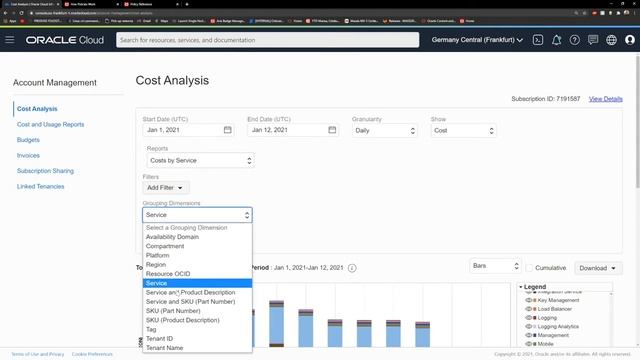Choose Region grouping option
The height and width of the screenshot is (360, 640).
(197, 264)
